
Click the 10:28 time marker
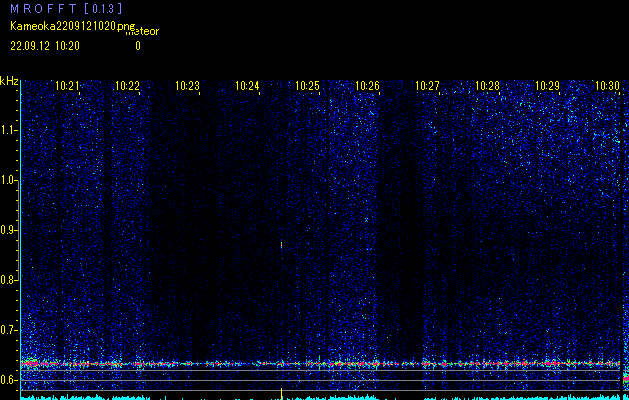487,86
